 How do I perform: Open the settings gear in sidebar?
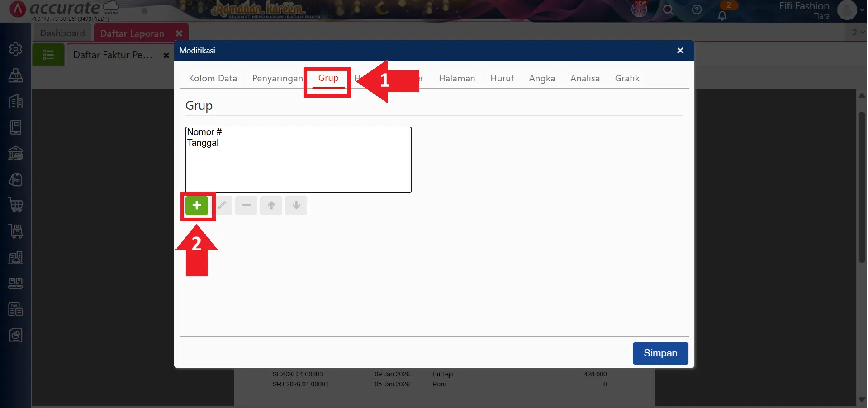pos(16,49)
